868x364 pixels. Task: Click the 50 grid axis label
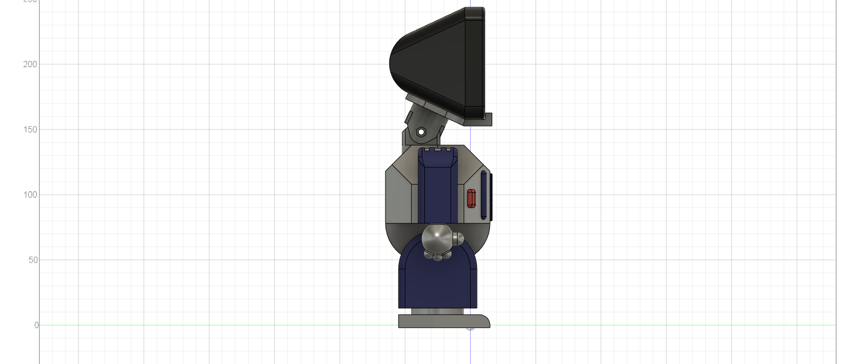33,260
